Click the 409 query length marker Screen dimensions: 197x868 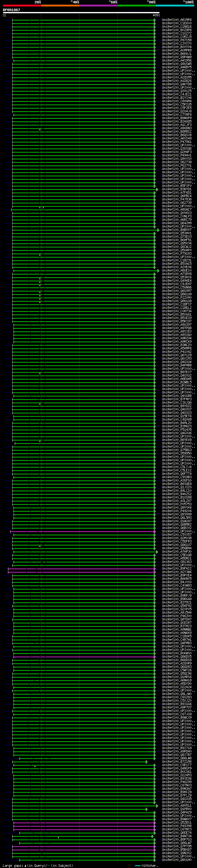pyautogui.click(x=155, y=15)
